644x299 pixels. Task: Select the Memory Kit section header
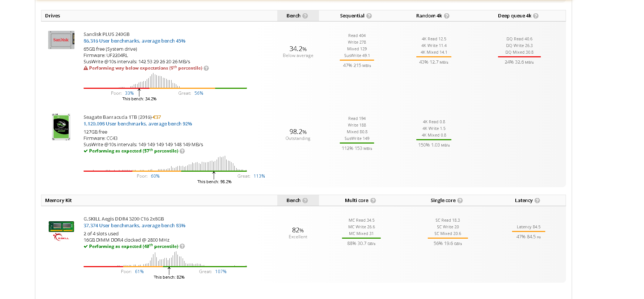click(58, 201)
